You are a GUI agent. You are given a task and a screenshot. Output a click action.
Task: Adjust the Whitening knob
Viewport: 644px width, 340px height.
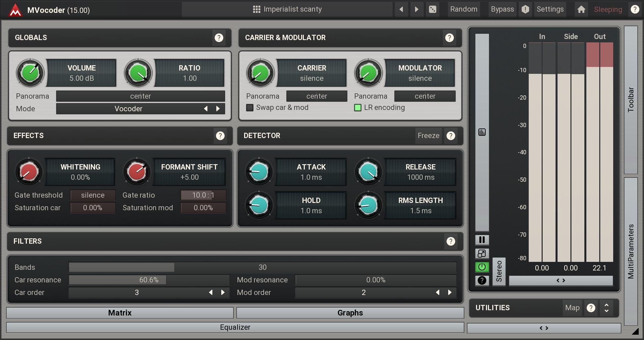[x=29, y=171]
